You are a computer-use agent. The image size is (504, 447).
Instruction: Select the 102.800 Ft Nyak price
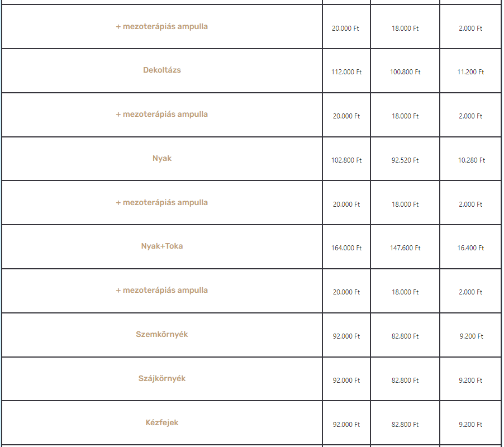346,160
